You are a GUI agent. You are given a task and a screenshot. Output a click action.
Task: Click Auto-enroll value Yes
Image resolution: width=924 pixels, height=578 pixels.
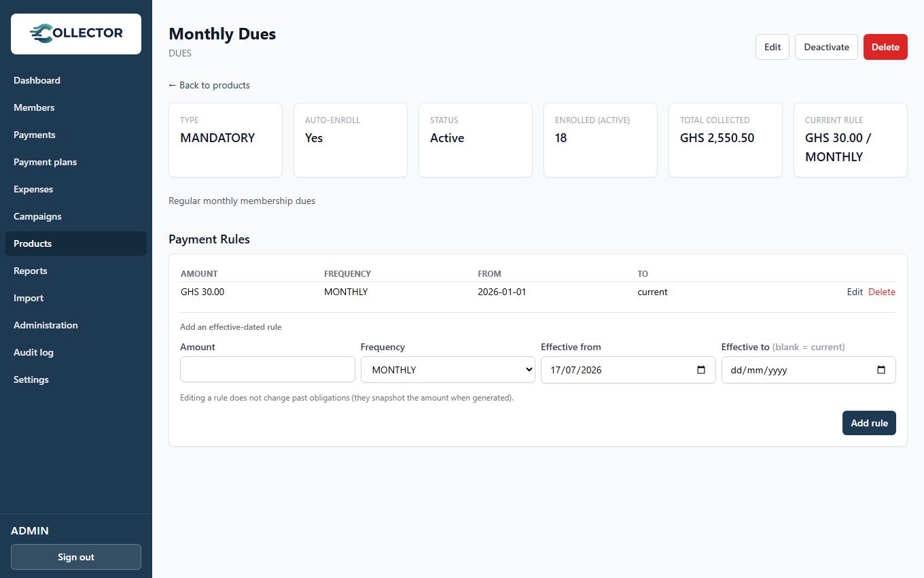click(314, 138)
